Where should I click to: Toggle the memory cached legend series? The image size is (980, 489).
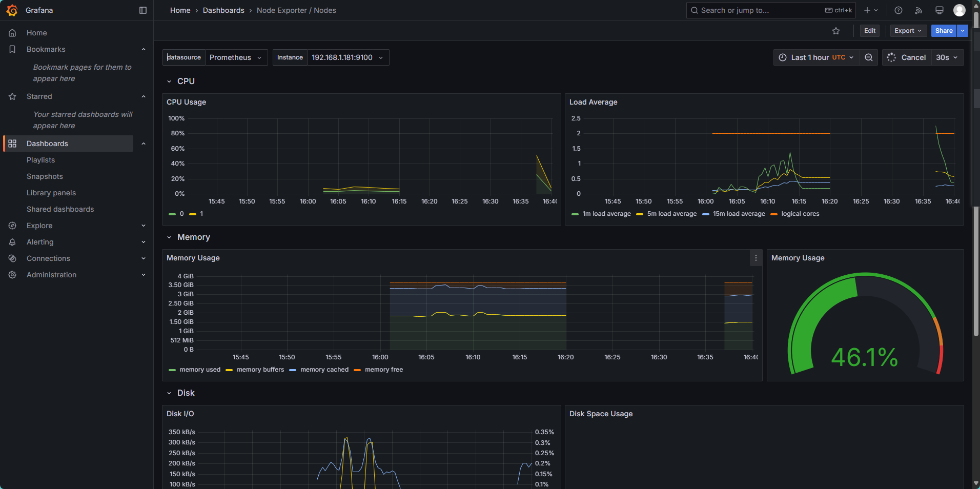319,370
